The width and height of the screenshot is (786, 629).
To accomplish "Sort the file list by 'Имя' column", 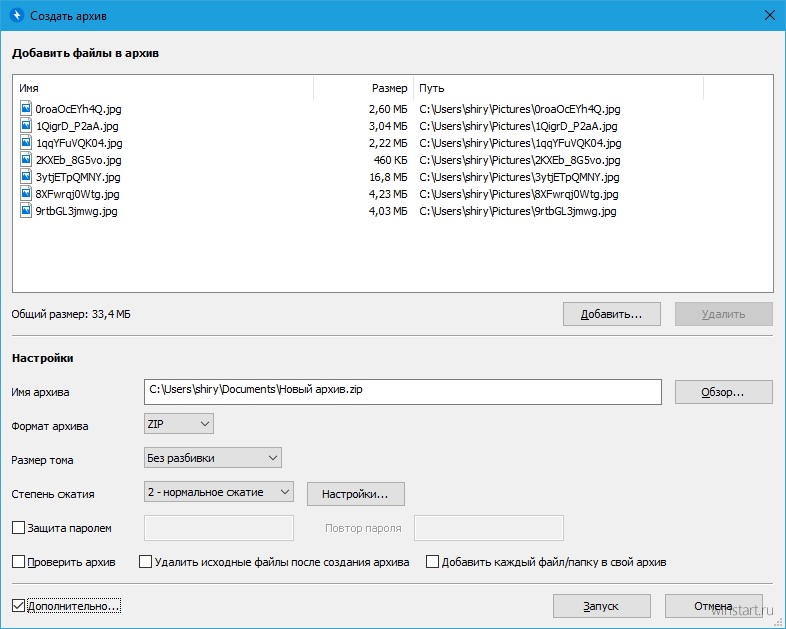I will click(x=165, y=88).
